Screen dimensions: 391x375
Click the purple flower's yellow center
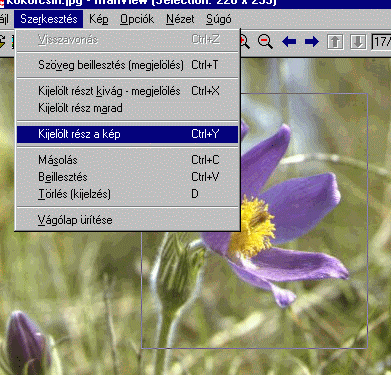coord(254,227)
